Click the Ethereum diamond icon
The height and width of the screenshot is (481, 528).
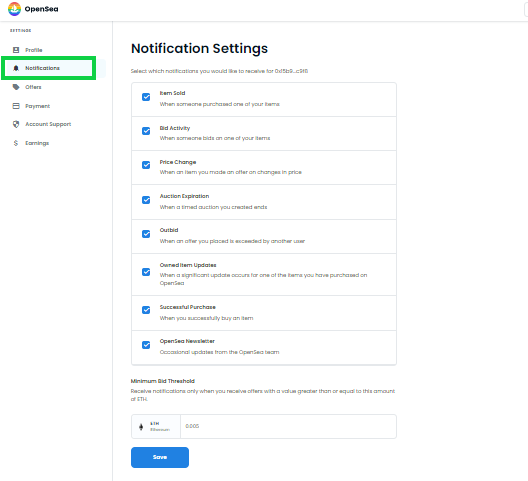coord(141,427)
